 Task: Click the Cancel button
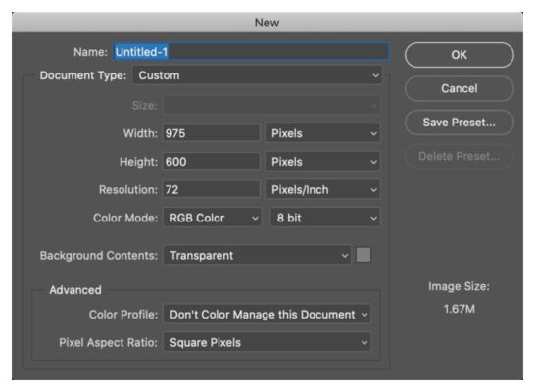point(459,88)
